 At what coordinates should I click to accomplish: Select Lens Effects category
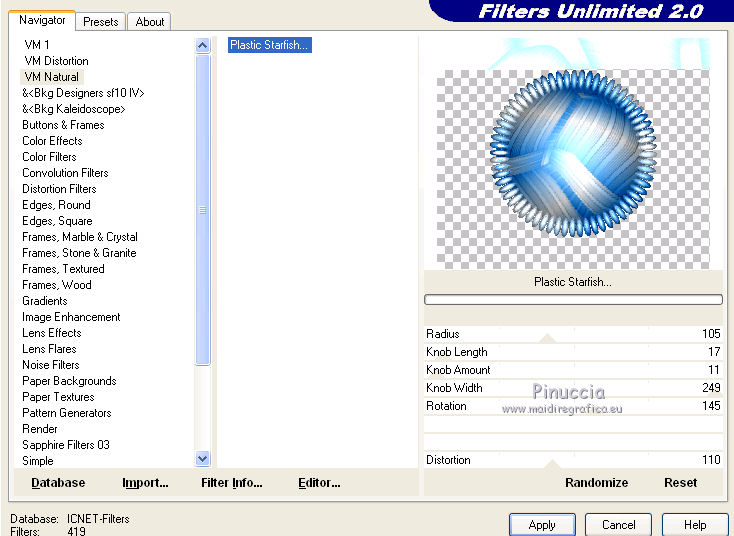pyautogui.click(x=51, y=333)
